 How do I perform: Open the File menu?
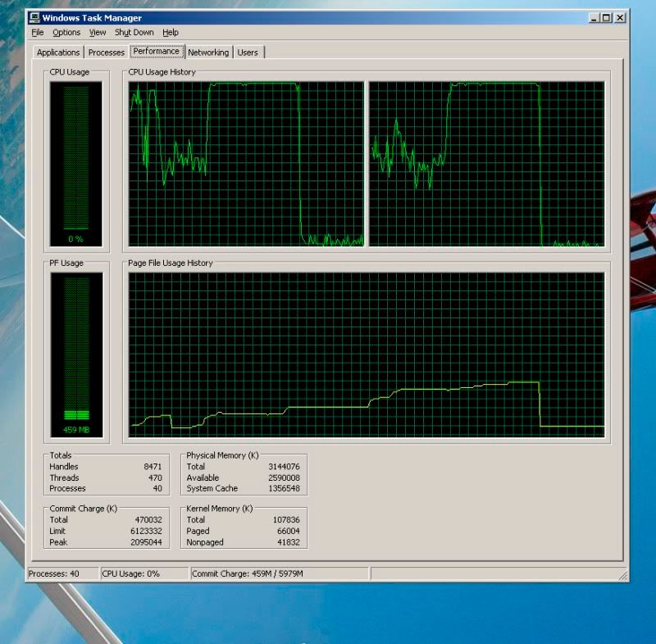point(37,33)
